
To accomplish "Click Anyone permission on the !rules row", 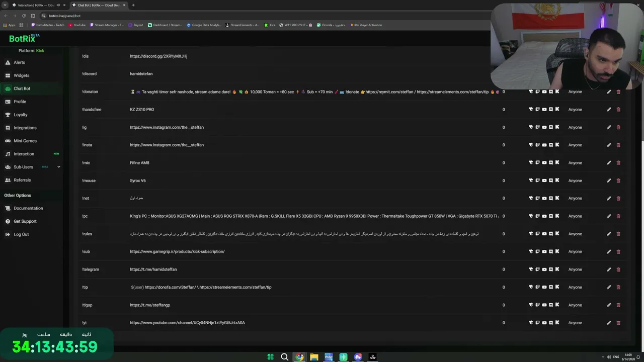I will 575,234.
